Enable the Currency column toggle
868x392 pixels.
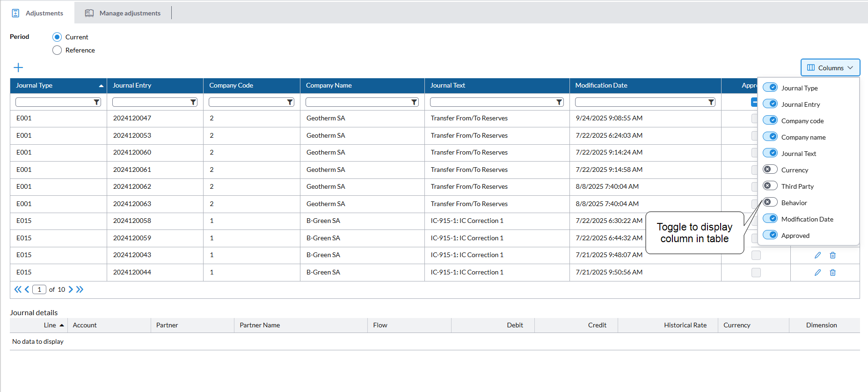tap(770, 170)
